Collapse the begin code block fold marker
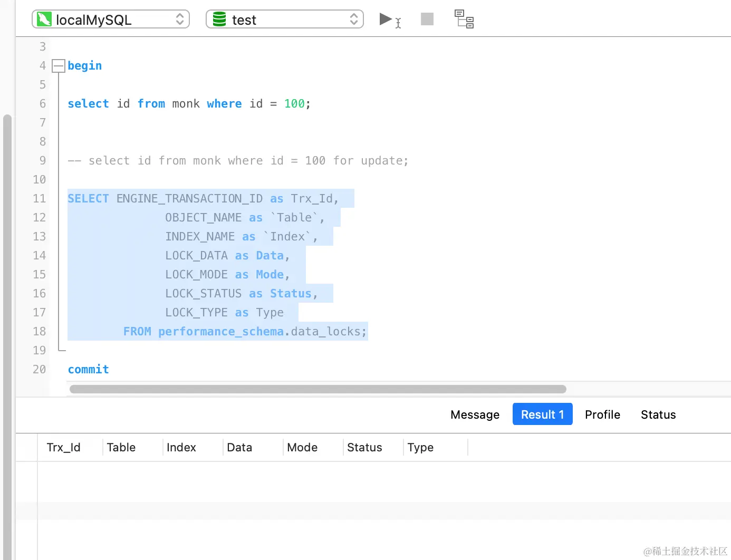The width and height of the screenshot is (731, 560). click(59, 66)
